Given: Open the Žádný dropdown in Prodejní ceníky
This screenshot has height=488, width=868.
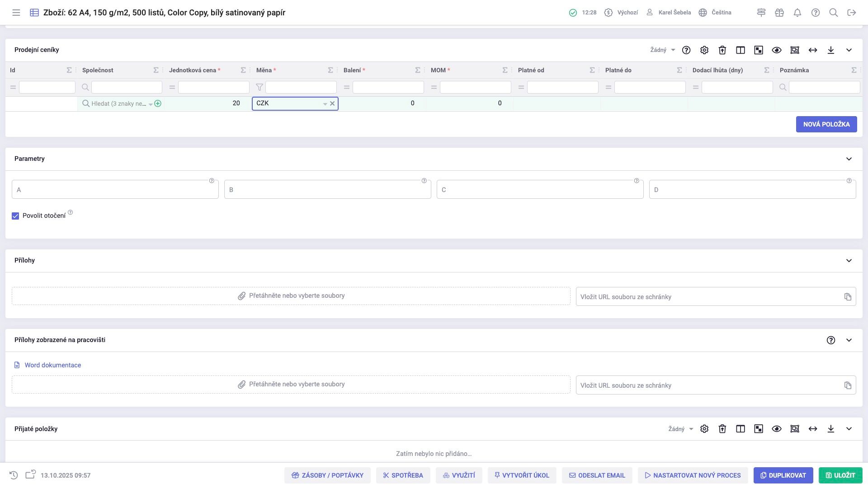Looking at the screenshot, I should pyautogui.click(x=663, y=50).
